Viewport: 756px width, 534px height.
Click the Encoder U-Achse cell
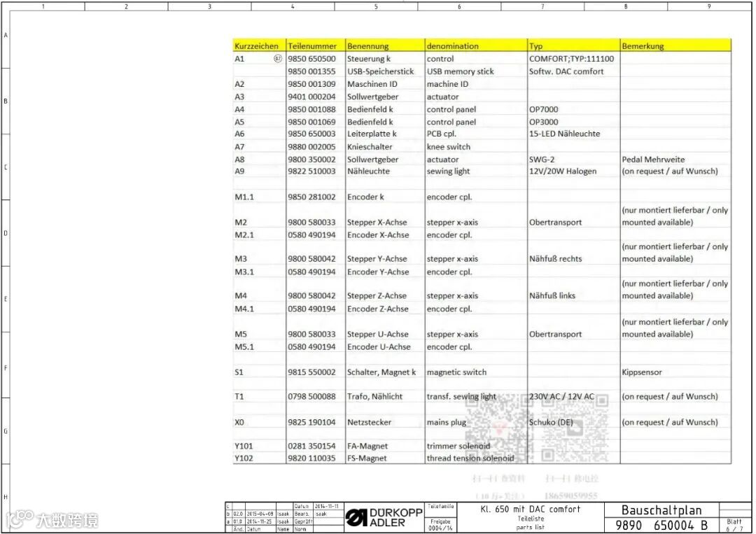point(379,346)
